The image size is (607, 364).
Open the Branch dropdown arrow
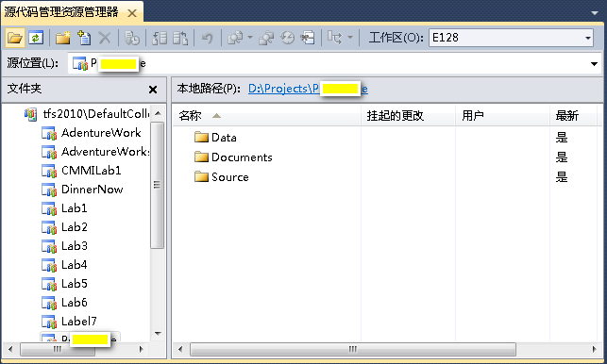pos(350,38)
